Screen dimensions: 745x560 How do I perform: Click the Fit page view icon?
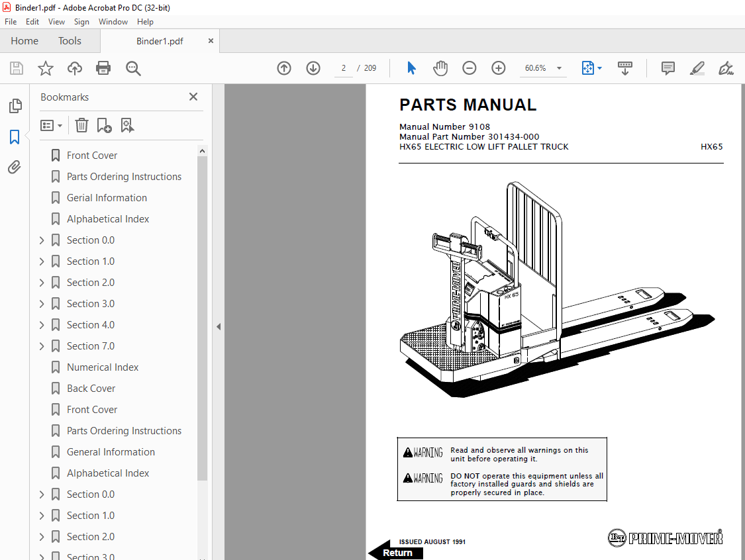(x=588, y=68)
